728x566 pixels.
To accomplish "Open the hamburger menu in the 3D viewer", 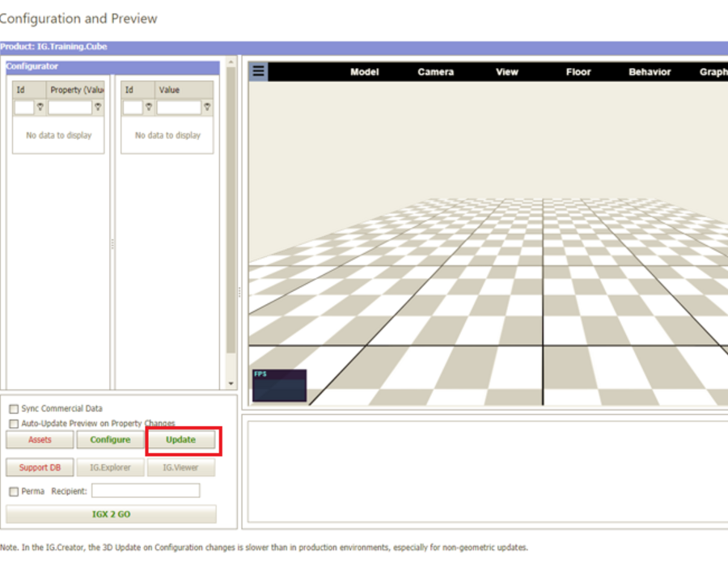I will 259,71.
